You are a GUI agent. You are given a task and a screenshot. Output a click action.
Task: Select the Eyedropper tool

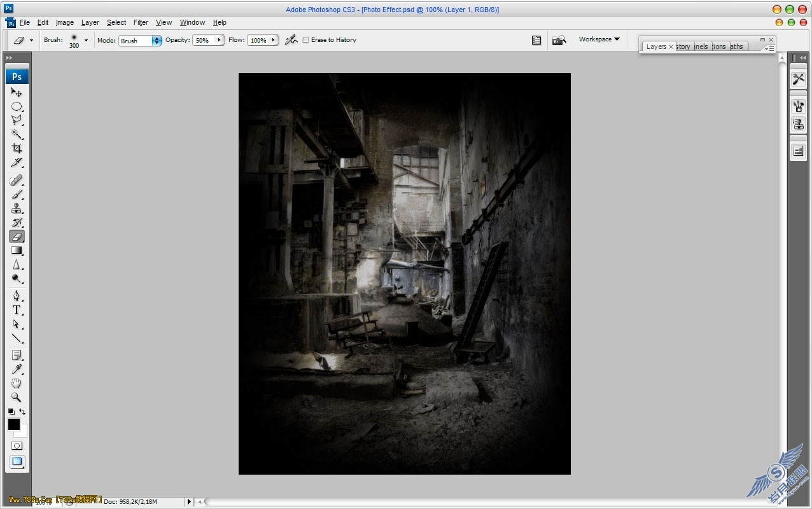click(17, 369)
